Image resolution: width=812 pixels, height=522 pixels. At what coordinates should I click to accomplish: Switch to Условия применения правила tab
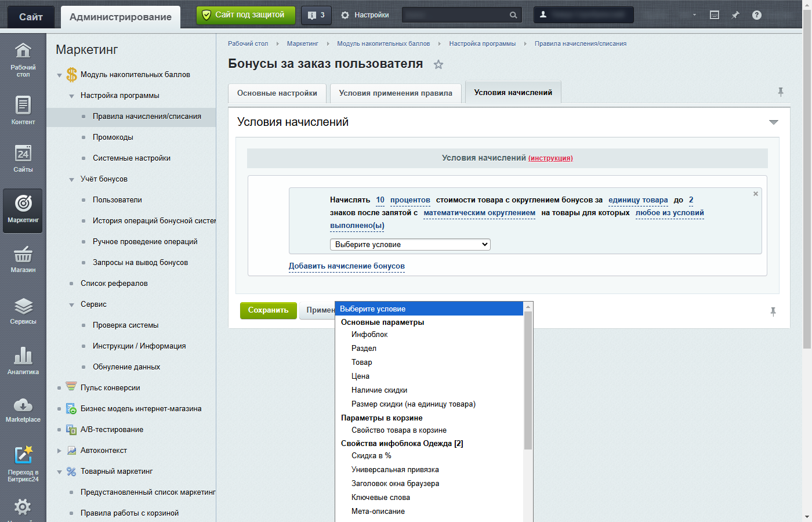(396, 93)
